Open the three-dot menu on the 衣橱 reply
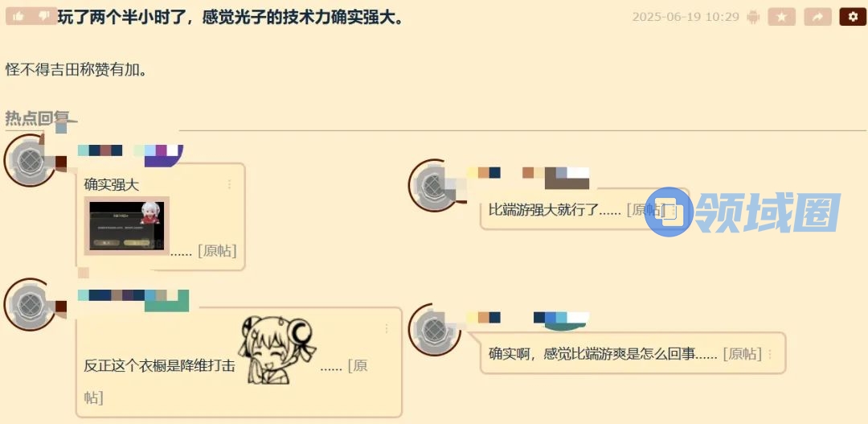Viewport: 868px width, 424px height. (387, 328)
